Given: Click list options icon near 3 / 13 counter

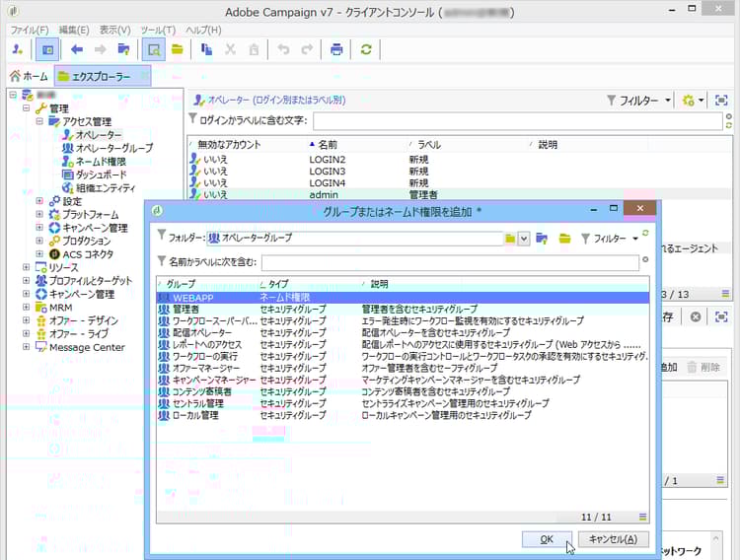Looking at the screenshot, I should click(725, 294).
